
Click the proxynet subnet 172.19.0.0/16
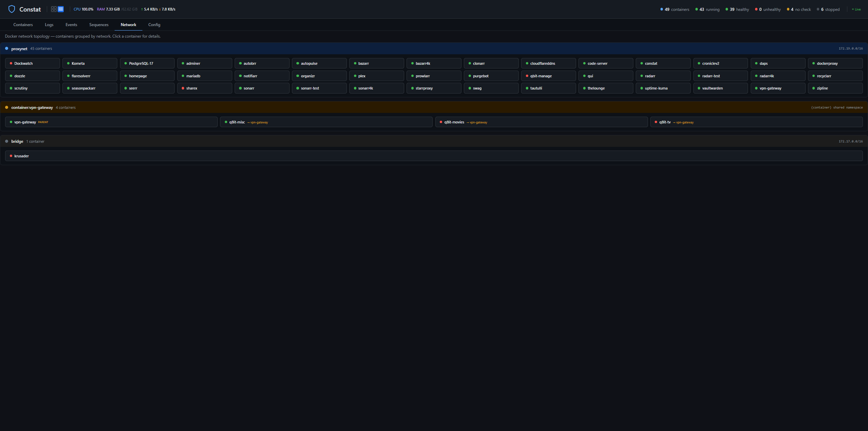point(851,48)
